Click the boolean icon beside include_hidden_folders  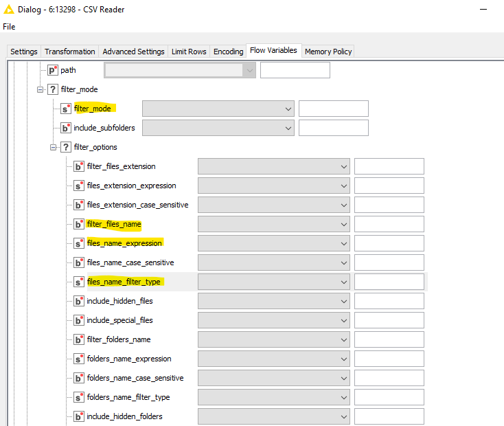[79, 416]
